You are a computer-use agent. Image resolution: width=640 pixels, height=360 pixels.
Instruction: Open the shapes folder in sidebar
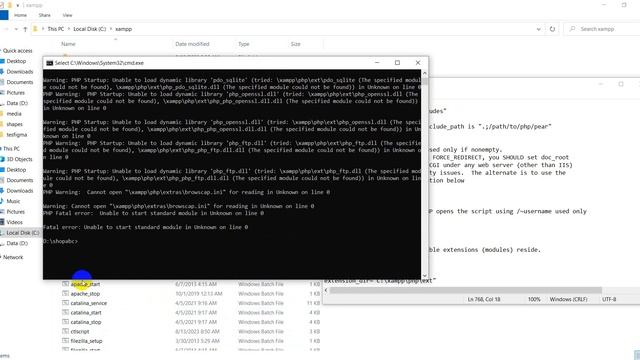click(x=15, y=124)
